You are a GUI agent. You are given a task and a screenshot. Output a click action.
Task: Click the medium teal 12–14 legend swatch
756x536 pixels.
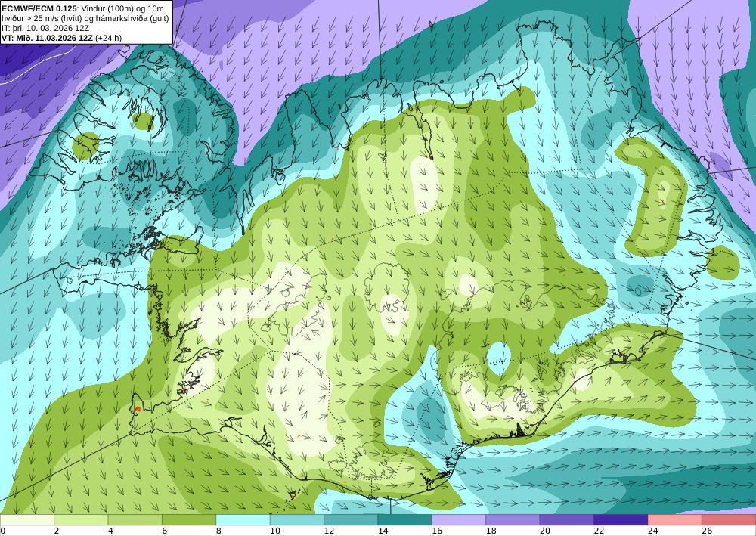coord(351,520)
